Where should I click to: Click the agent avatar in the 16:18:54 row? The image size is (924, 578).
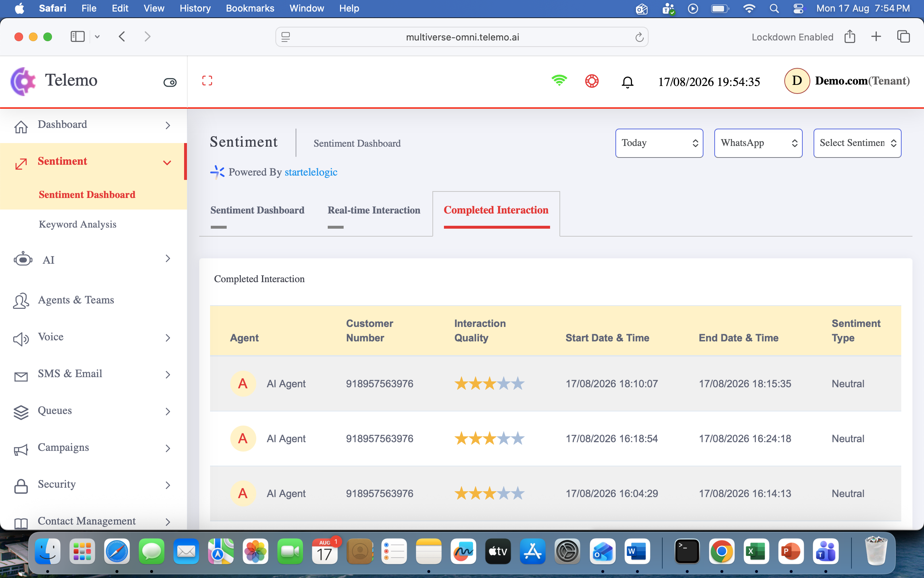(x=243, y=439)
